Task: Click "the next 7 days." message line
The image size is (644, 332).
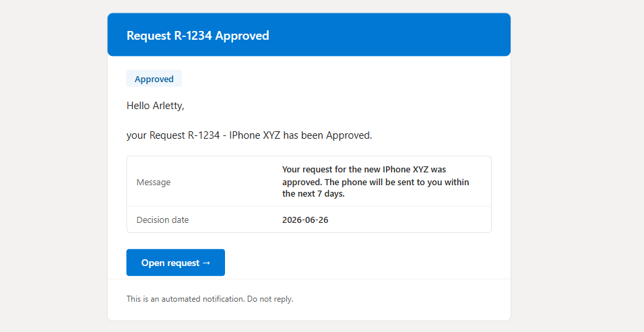Action: point(313,194)
